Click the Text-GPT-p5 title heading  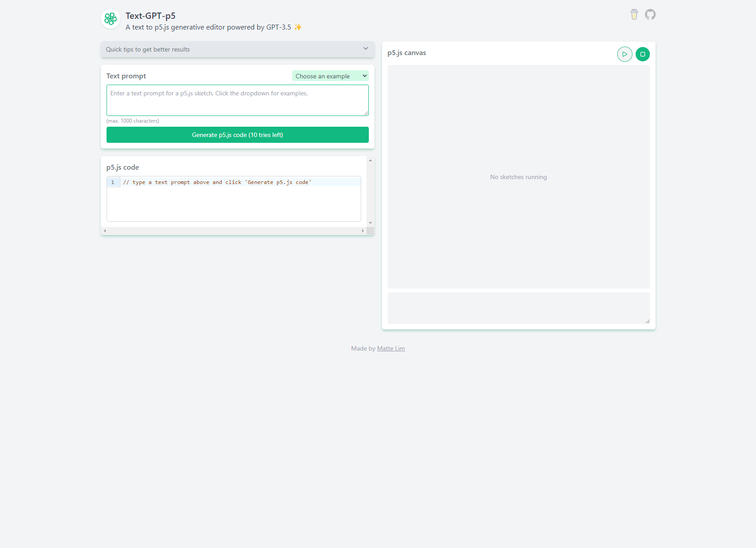[x=150, y=16]
